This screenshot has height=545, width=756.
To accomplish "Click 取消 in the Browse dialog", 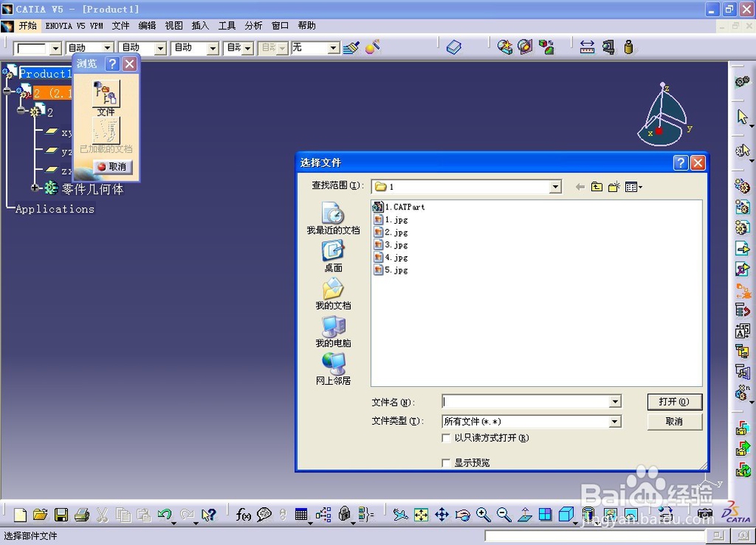I will click(x=112, y=167).
